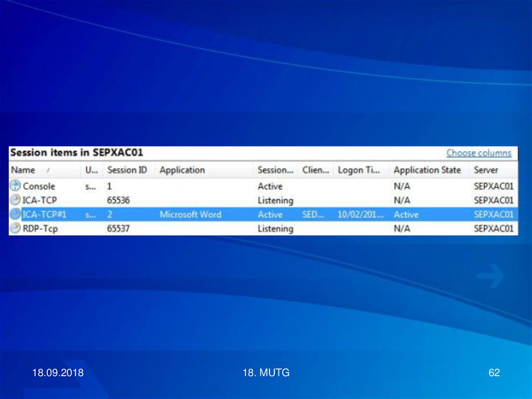Click Listening state in ICA-TCP row
532x399 pixels.
(275, 201)
